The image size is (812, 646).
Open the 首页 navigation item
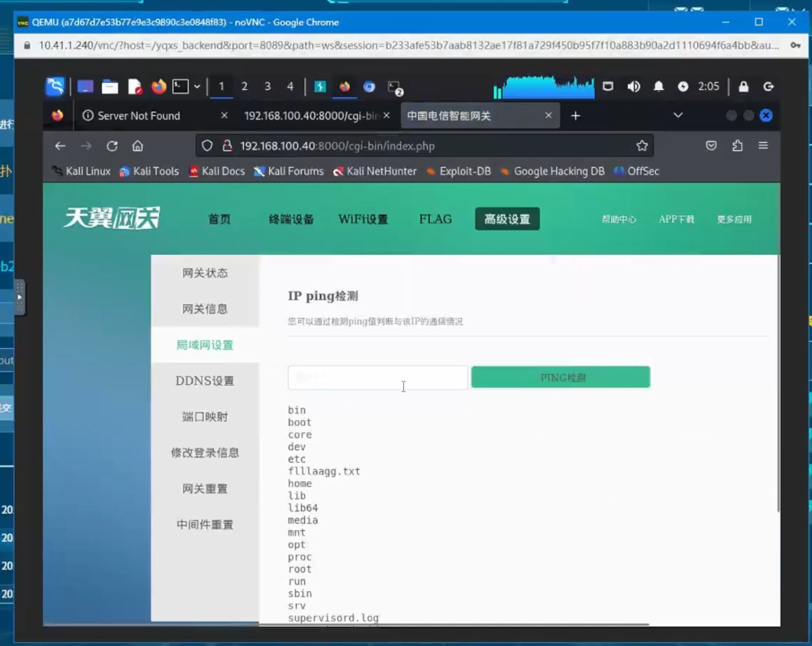pyautogui.click(x=219, y=219)
